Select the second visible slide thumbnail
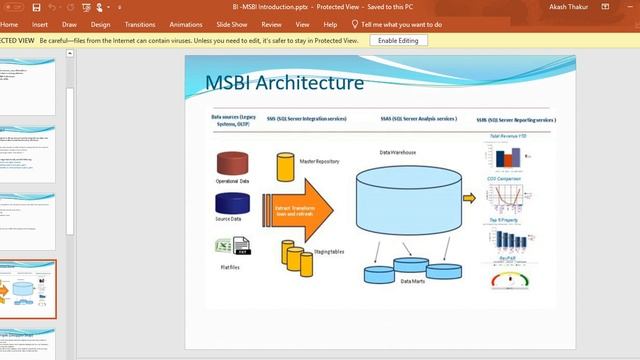 pyautogui.click(x=27, y=154)
